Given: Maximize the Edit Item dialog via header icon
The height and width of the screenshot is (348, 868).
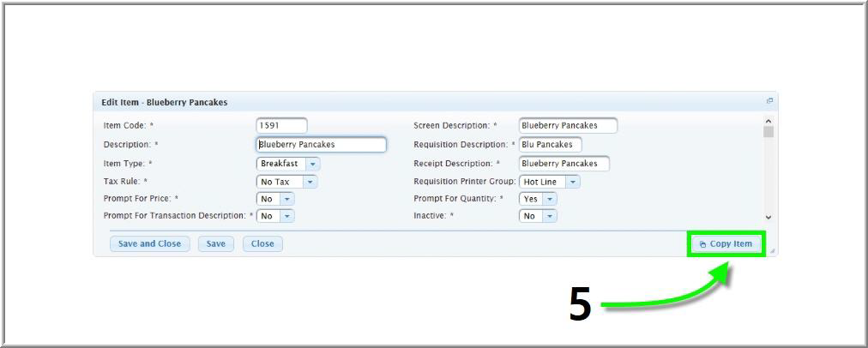Looking at the screenshot, I should point(769,101).
